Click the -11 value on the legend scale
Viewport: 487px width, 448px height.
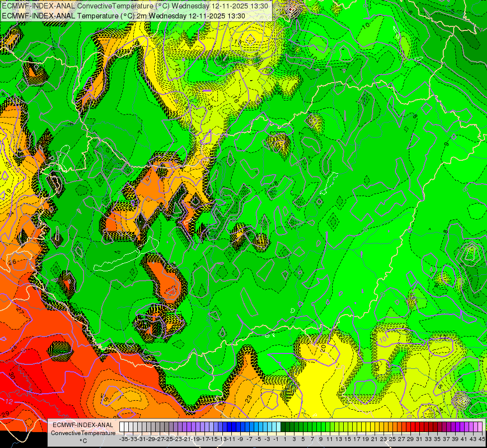coord(230,439)
